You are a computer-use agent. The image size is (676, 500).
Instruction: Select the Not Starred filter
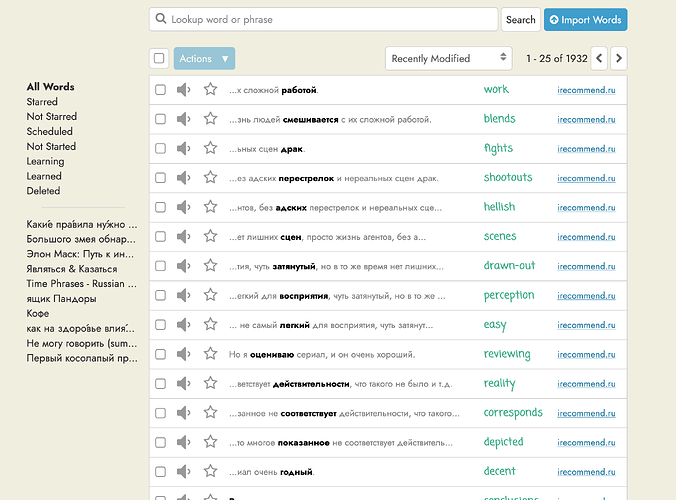point(52,116)
